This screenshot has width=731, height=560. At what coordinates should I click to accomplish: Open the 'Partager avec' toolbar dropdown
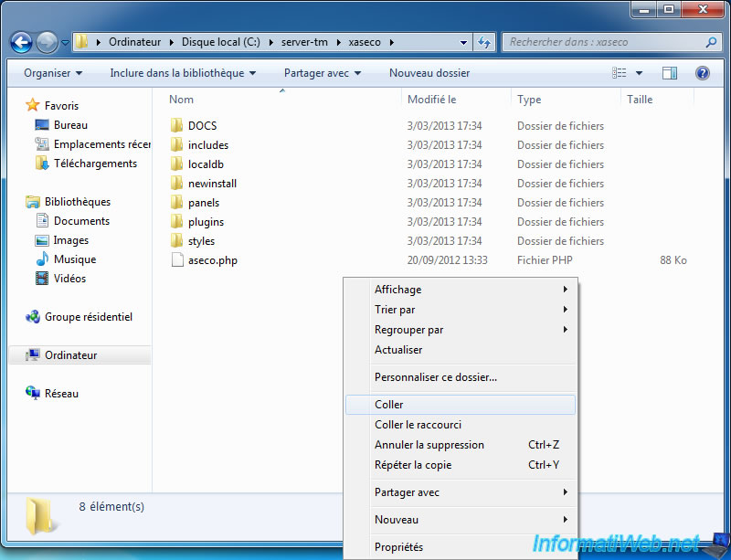pos(323,73)
